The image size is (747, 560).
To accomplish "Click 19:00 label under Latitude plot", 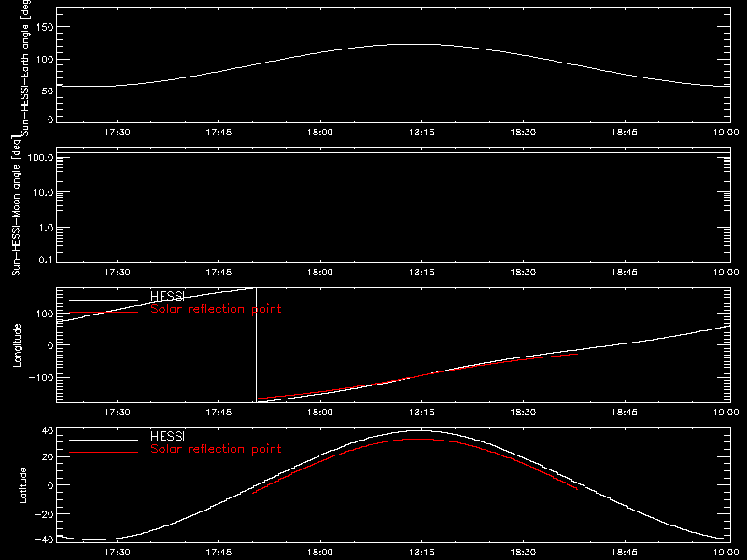I will pos(726,553).
